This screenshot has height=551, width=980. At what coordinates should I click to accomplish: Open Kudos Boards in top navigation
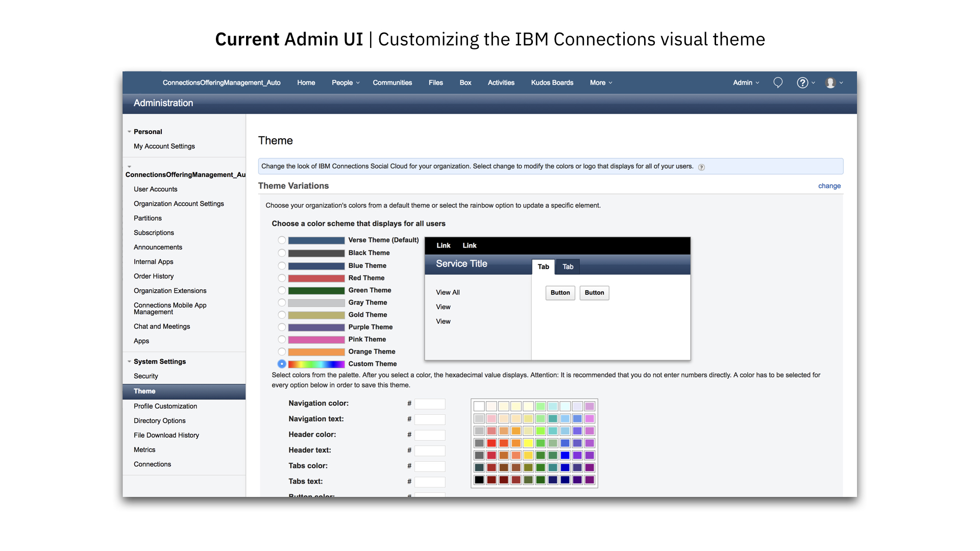552,83
